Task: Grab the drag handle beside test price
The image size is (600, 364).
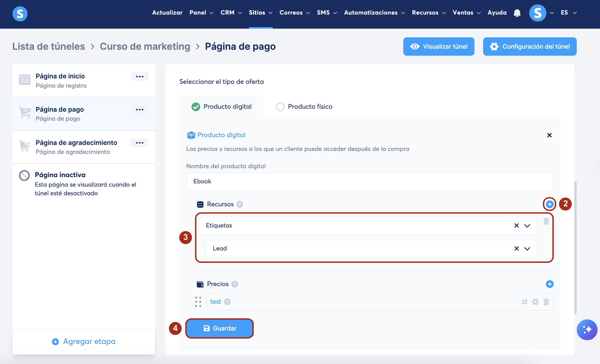Action: click(198, 302)
